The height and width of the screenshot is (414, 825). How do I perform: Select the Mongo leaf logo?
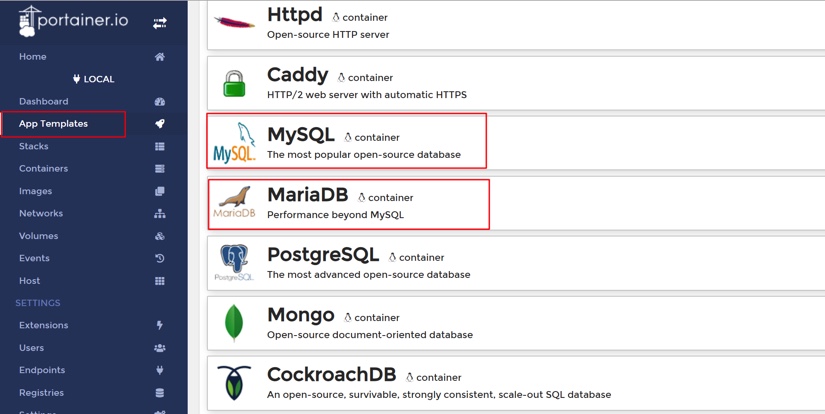pos(234,323)
